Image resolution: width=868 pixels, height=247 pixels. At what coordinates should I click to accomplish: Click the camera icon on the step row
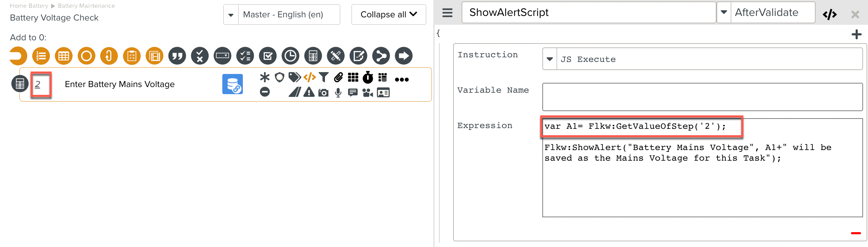(323, 93)
